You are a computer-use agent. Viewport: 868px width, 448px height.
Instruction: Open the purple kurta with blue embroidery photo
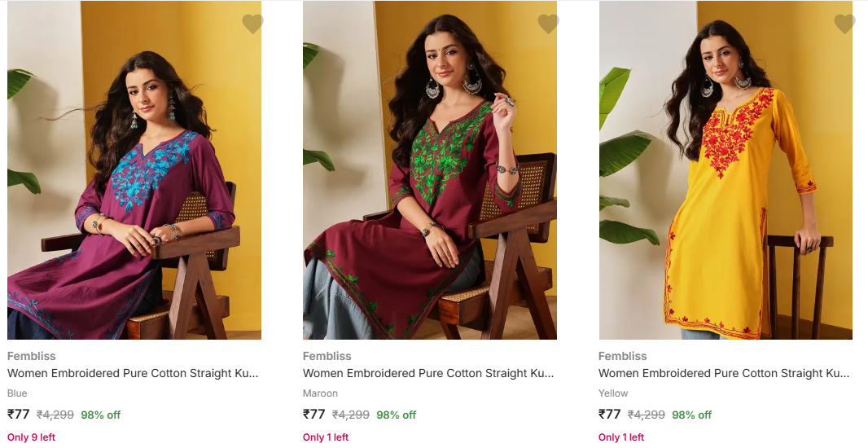coord(134,179)
